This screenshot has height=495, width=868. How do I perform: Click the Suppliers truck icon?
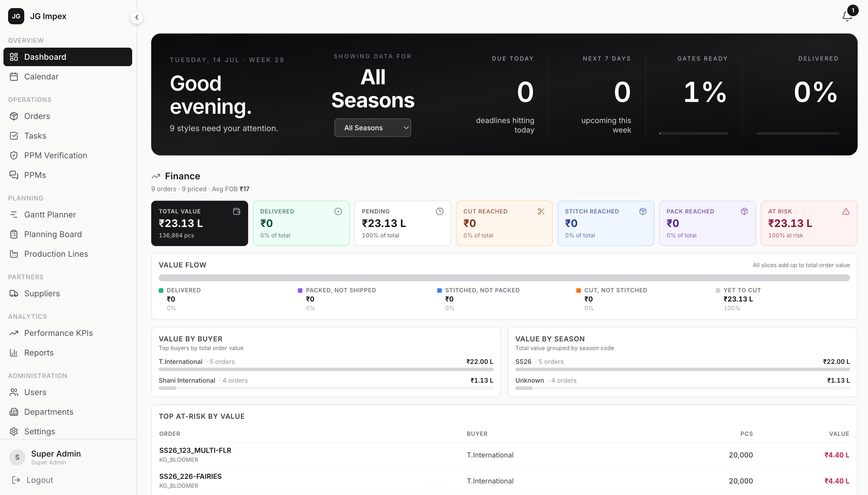pyautogui.click(x=14, y=293)
